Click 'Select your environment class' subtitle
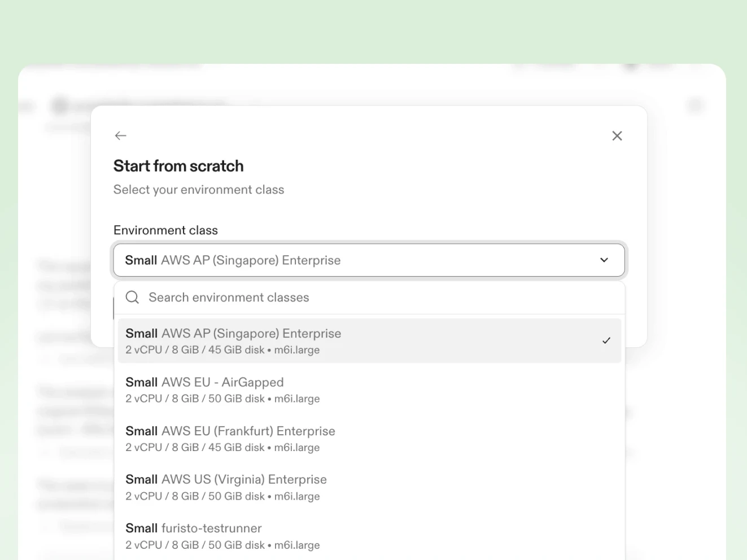The height and width of the screenshot is (560, 747). (x=199, y=190)
